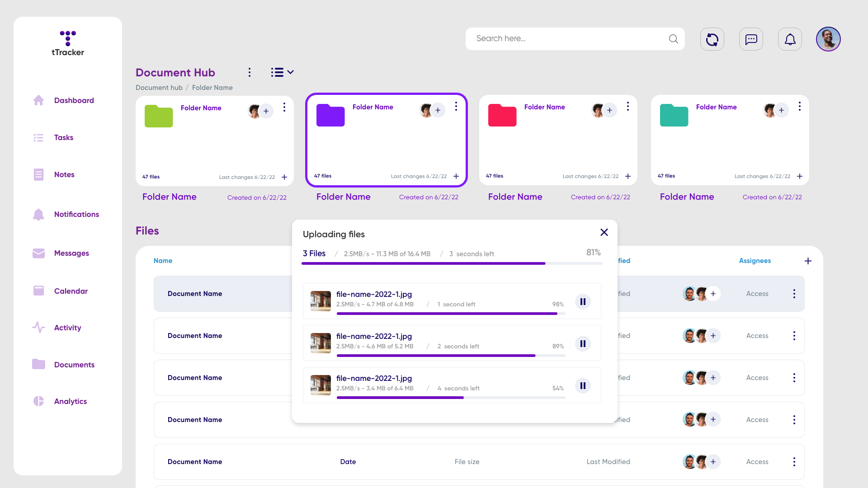Pause the 89% file upload
The image size is (868, 488).
coord(583,343)
